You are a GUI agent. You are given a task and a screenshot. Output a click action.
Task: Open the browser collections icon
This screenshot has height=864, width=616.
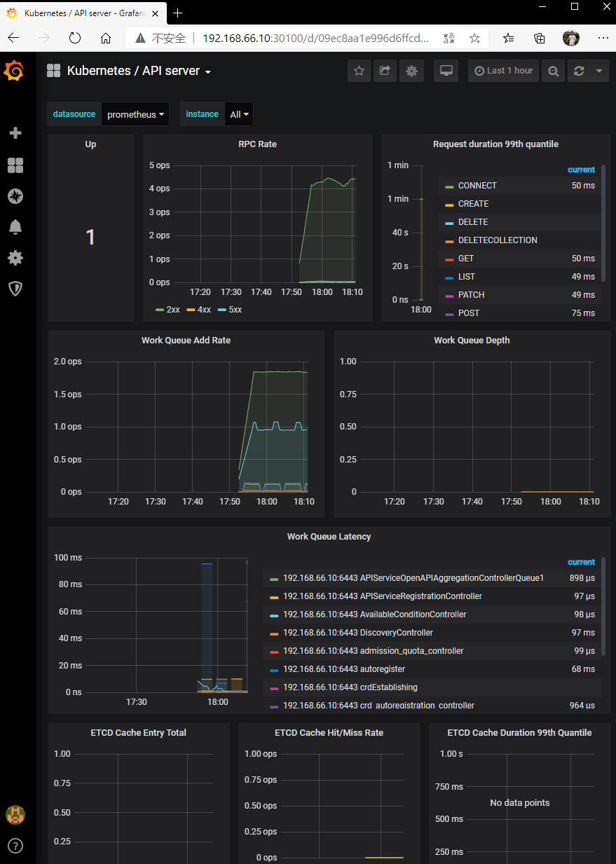point(540,38)
